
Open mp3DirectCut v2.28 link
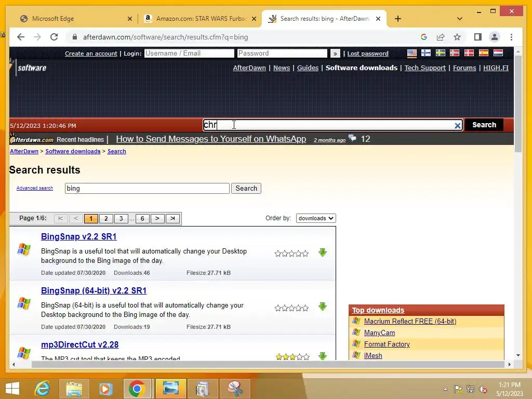tap(79, 345)
